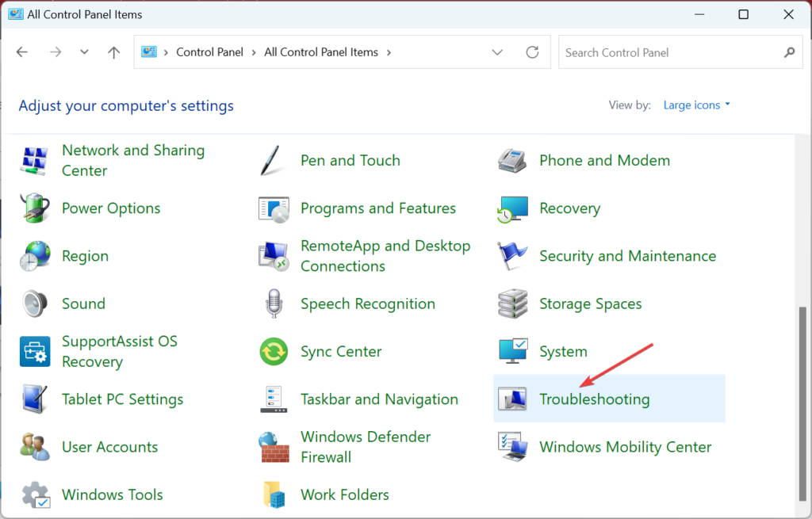This screenshot has height=519, width=812.
Task: Expand the chevron after Control Panel breadcrumb
Action: [254, 52]
